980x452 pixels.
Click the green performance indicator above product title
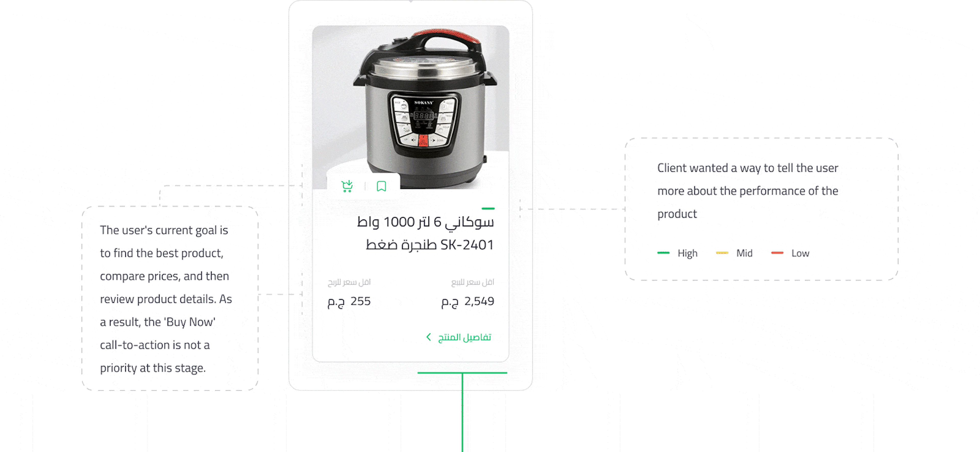(488, 209)
